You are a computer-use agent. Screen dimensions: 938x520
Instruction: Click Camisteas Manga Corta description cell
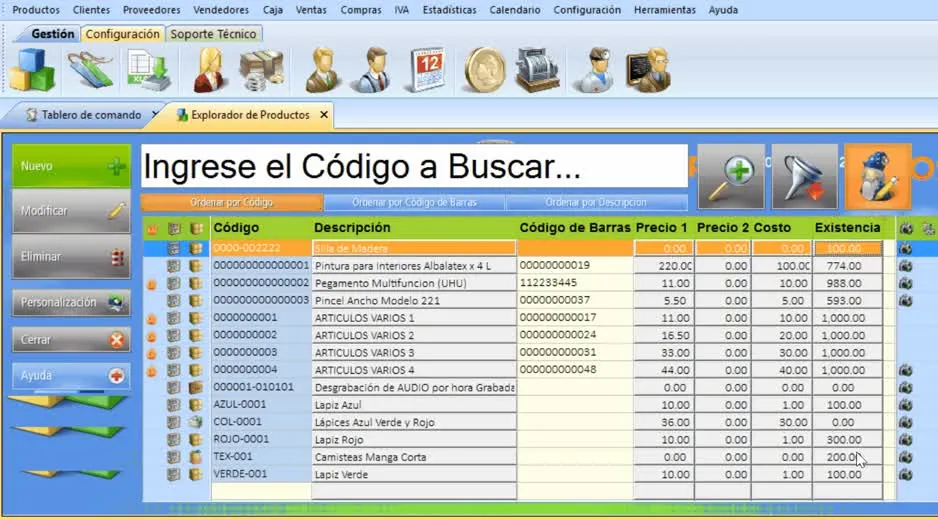pos(414,457)
